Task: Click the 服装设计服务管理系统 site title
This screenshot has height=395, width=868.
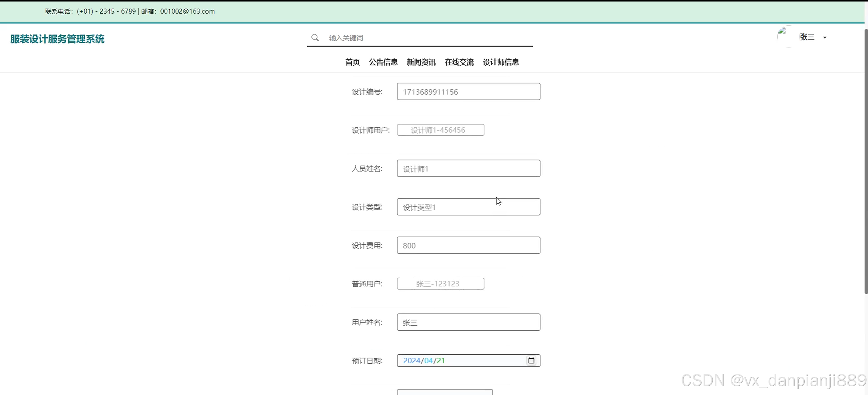Action: 57,39
